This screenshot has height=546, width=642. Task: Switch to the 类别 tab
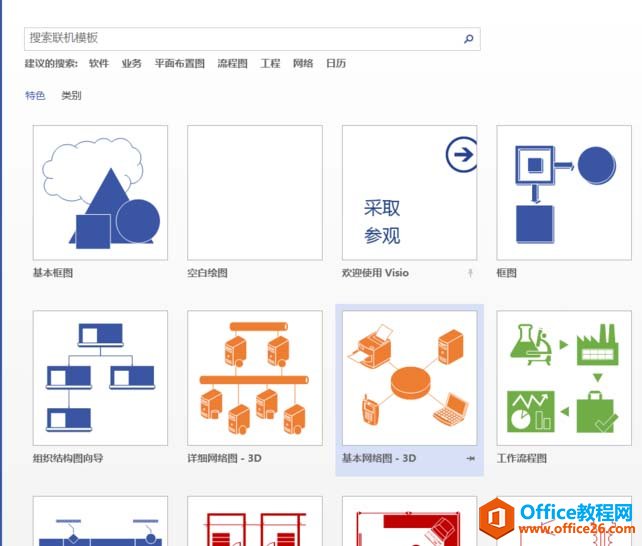pyautogui.click(x=71, y=96)
